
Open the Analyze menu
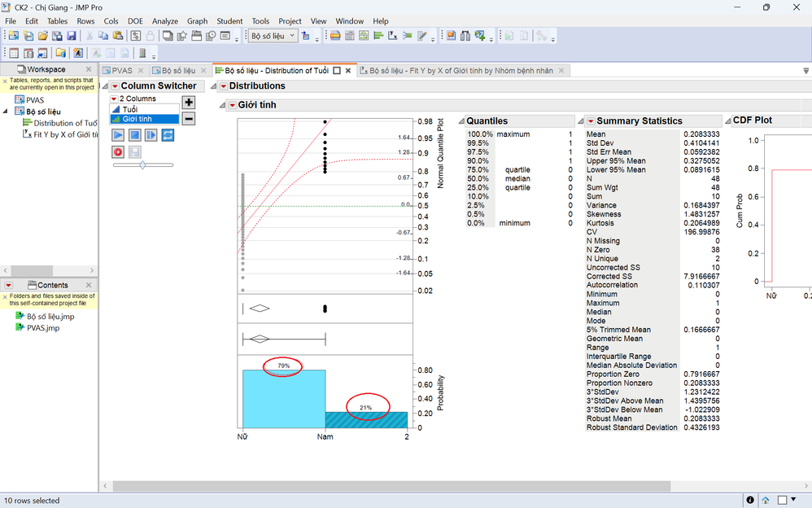(164, 21)
